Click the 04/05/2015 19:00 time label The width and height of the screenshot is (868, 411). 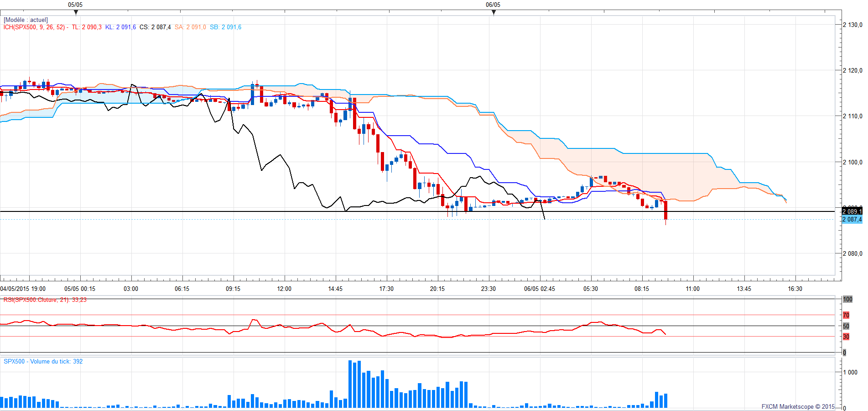click(23, 289)
